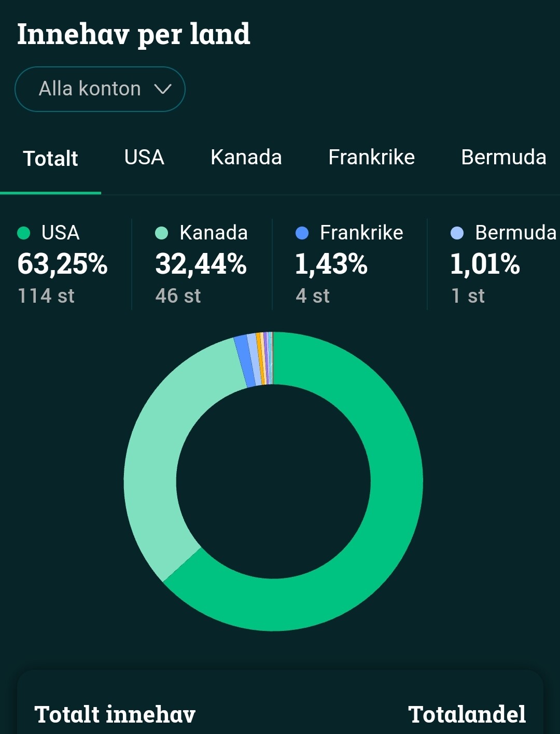The height and width of the screenshot is (734, 560).
Task: Open the Frankrike tab
Action: click(371, 157)
